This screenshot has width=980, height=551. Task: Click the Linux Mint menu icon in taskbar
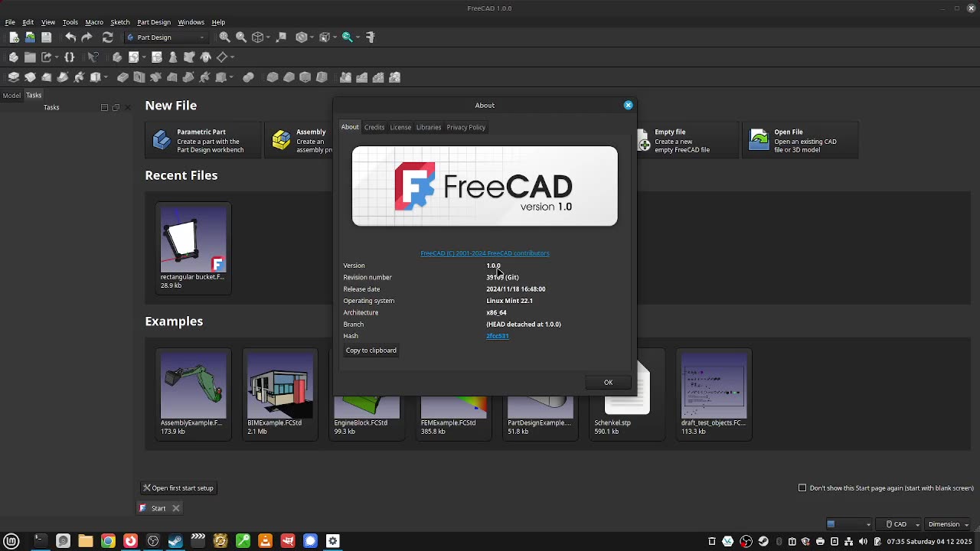click(x=11, y=541)
